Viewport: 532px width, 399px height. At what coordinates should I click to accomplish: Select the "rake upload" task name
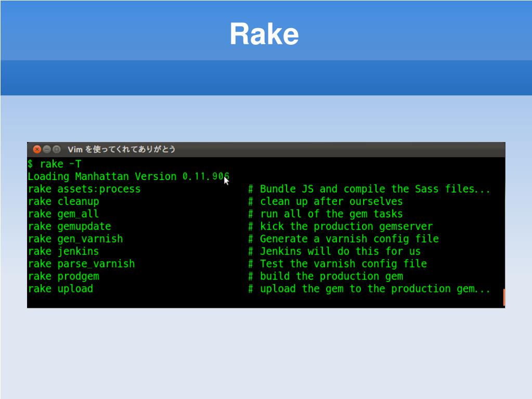60,289
